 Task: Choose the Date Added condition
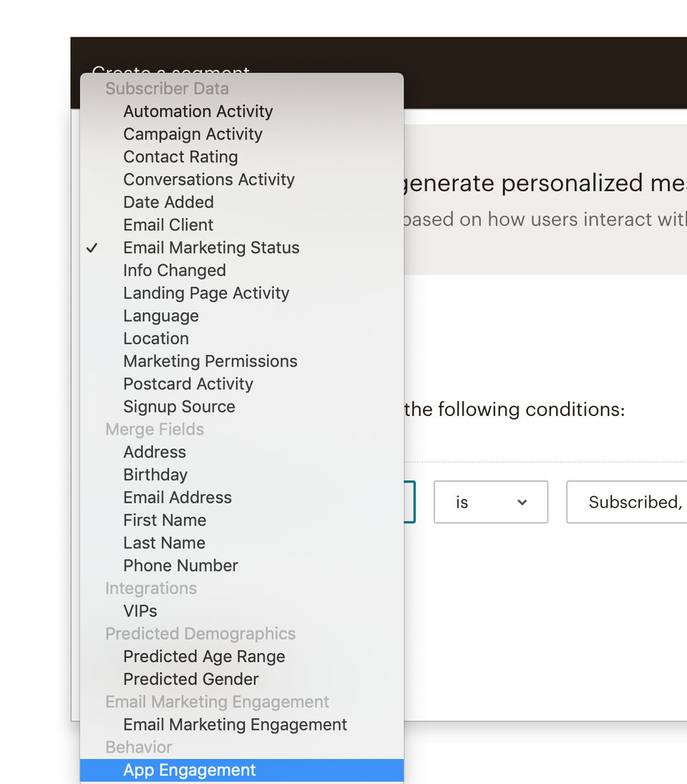(x=168, y=203)
